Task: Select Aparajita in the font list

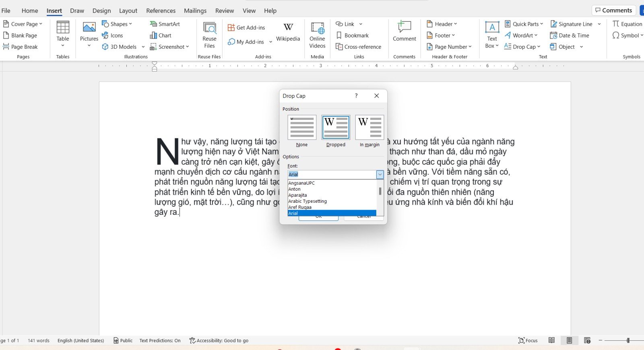Action: [x=298, y=195]
